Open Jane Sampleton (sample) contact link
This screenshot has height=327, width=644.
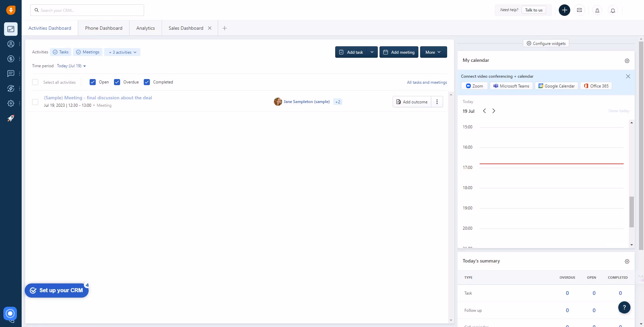[x=306, y=102]
